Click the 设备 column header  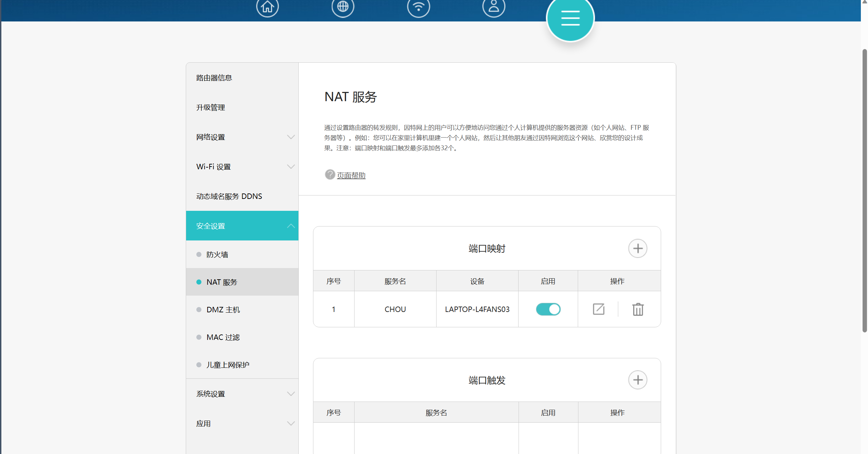pos(477,281)
